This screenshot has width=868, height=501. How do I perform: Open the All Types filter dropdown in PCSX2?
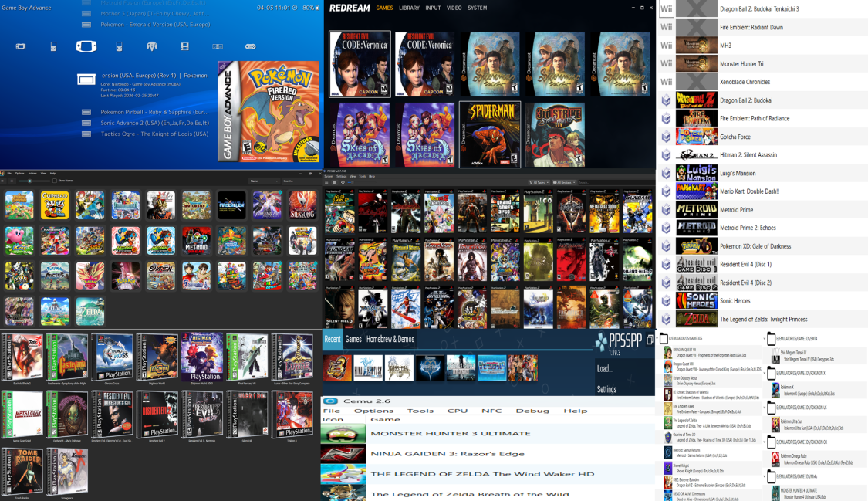(539, 182)
